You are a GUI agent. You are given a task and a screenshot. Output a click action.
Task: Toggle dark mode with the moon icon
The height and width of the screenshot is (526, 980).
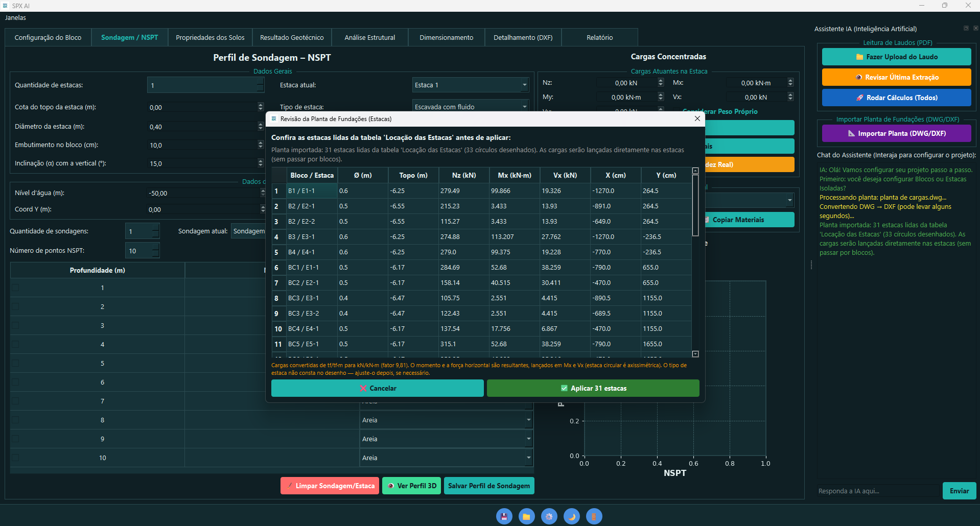click(x=571, y=516)
